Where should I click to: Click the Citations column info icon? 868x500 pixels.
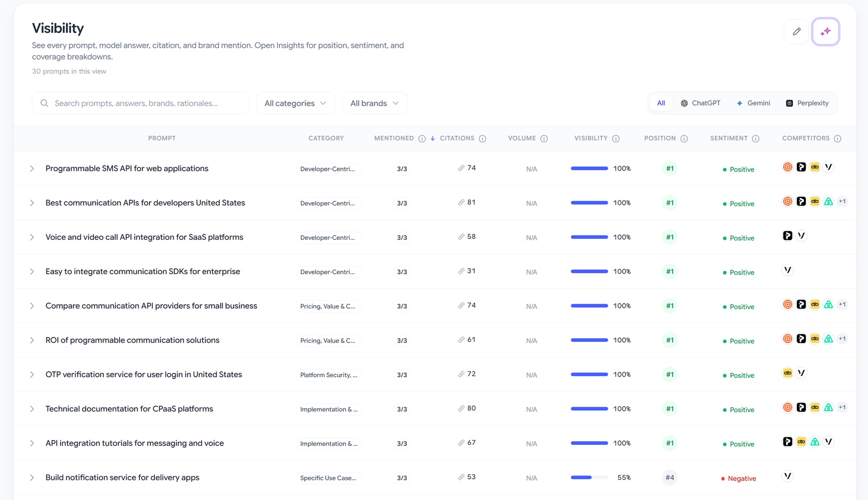(x=483, y=139)
